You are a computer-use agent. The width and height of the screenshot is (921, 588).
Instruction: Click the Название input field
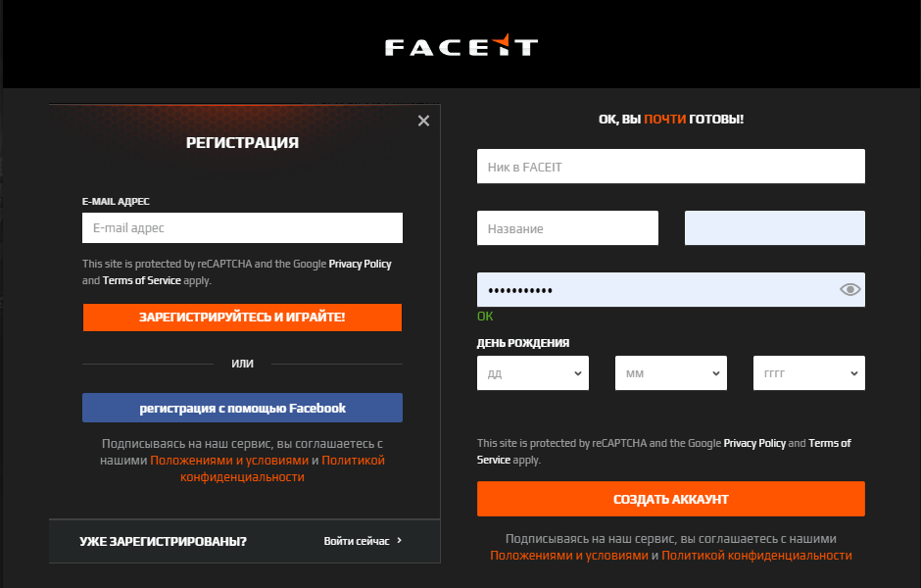point(567,227)
